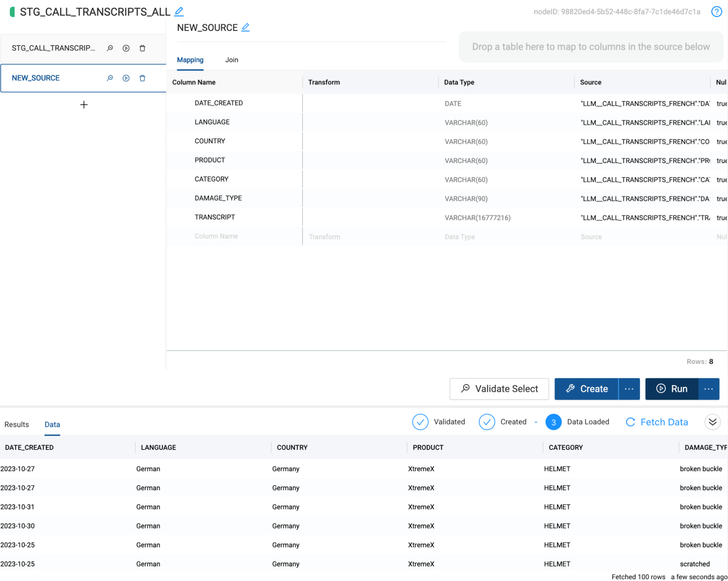Click the nodeID text at top right
Viewport: 728px width, 581px height.
click(x=617, y=12)
